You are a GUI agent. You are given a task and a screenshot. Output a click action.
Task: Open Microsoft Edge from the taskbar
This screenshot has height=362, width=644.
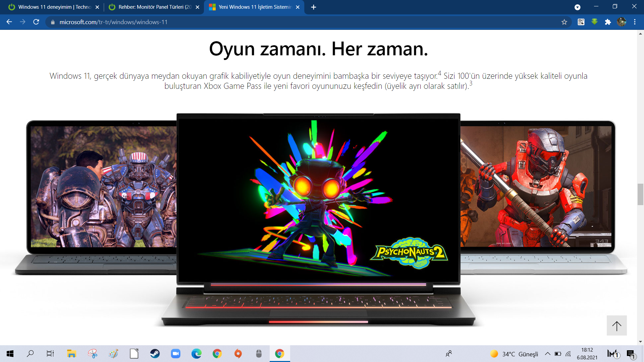coord(196,354)
